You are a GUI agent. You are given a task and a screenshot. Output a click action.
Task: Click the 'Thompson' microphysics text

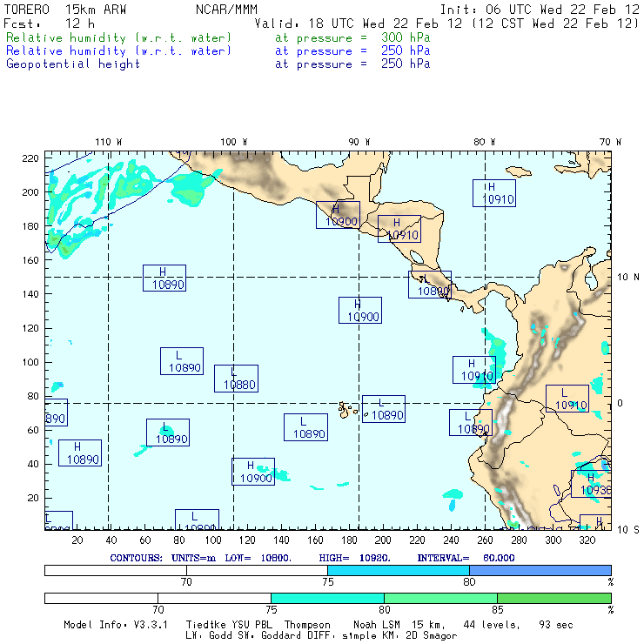[307, 625]
